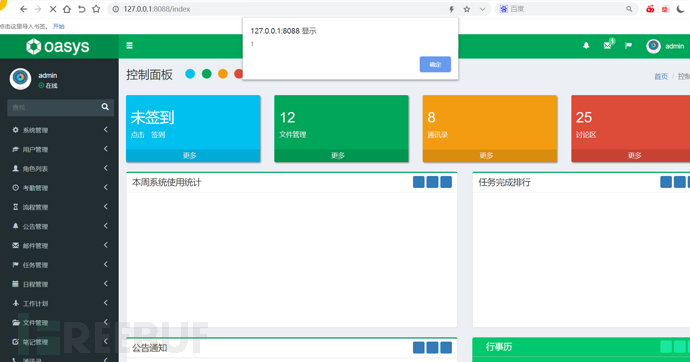The width and height of the screenshot is (690, 362).
Task: Click the gear icon for 系统管理
Action: pos(15,130)
